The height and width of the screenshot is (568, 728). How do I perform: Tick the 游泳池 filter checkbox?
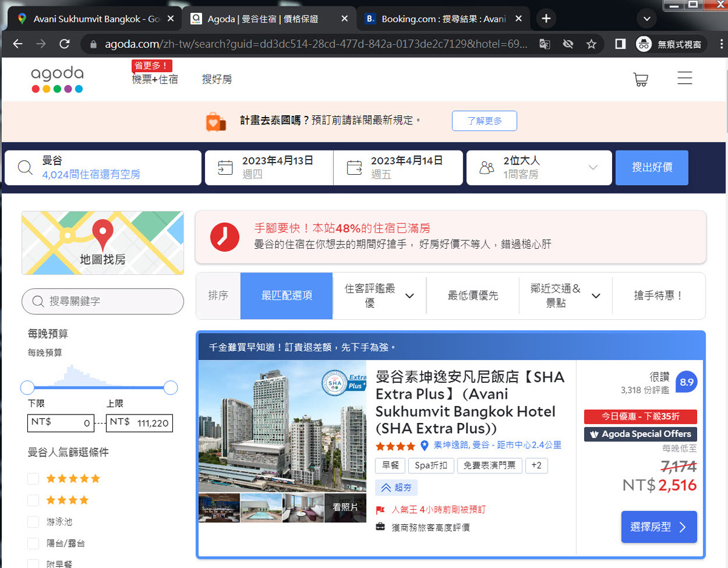[x=33, y=522]
